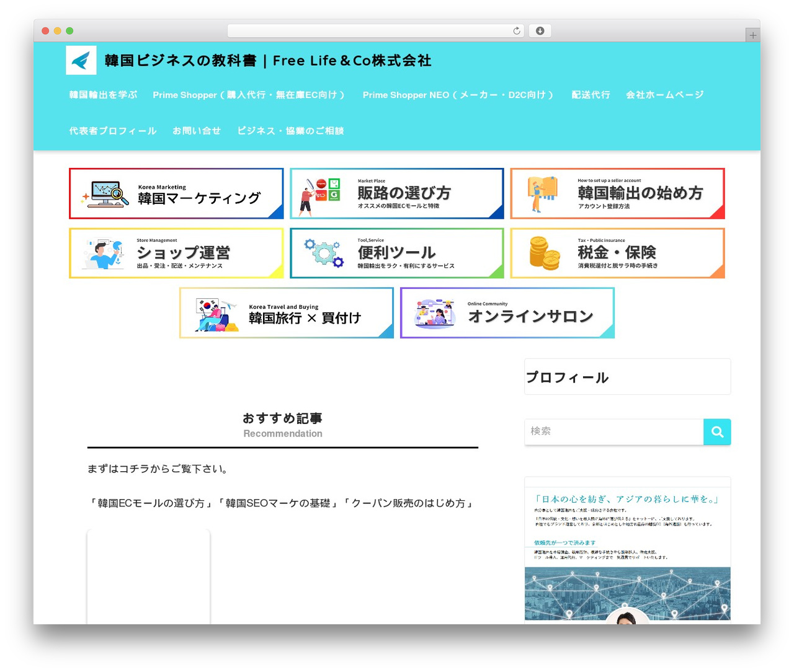Click the browser reload icon
Image resolution: width=794 pixels, height=672 pixels.
coord(517,31)
